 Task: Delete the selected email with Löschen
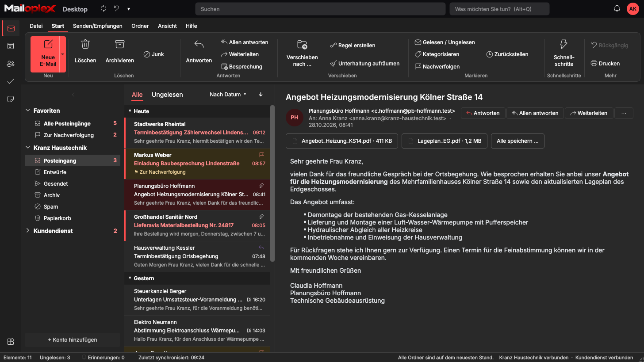tap(85, 52)
